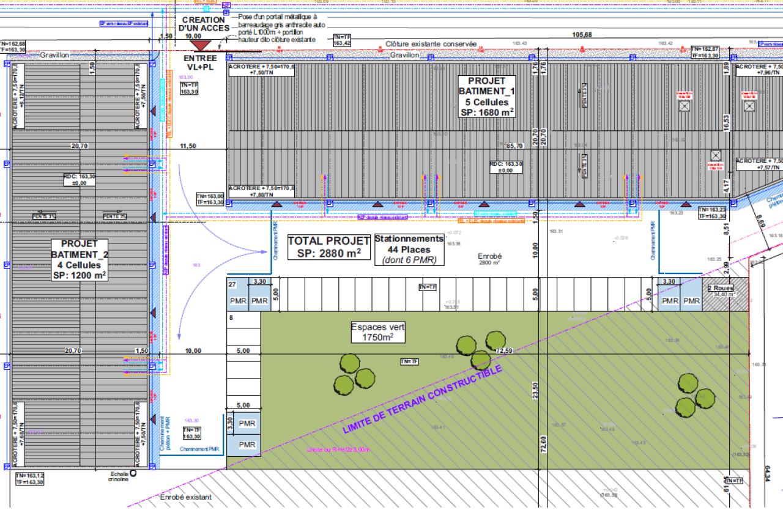Select the 72,60 vertical dimension
This screenshot has height=532, width=783.
click(544, 443)
